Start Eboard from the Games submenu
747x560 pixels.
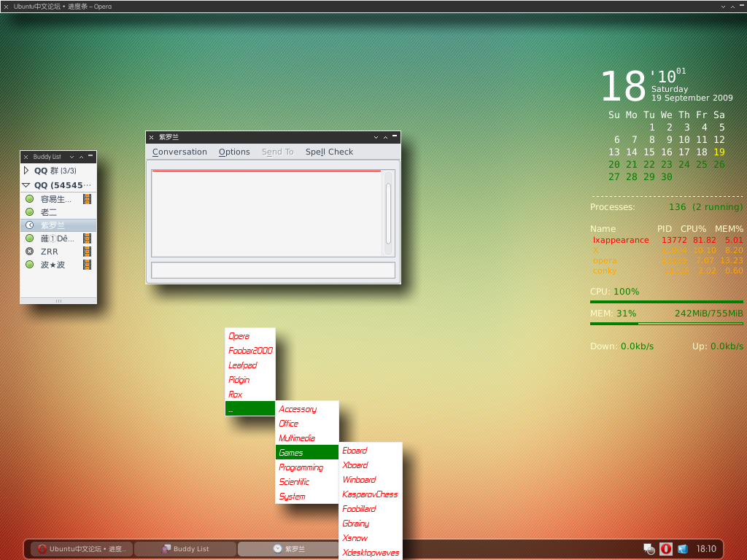click(x=371, y=451)
